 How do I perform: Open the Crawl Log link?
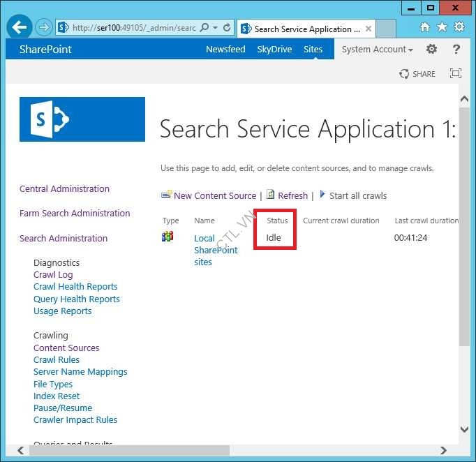coord(53,275)
